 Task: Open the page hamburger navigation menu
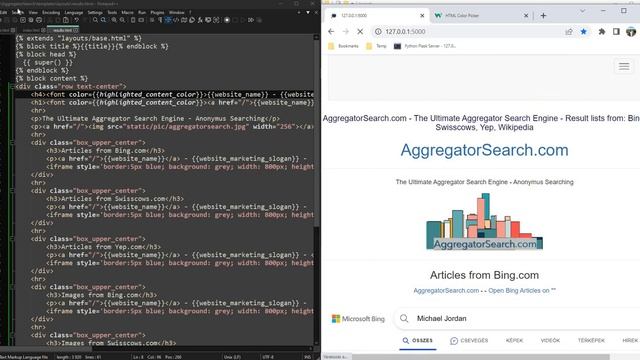coord(624,66)
